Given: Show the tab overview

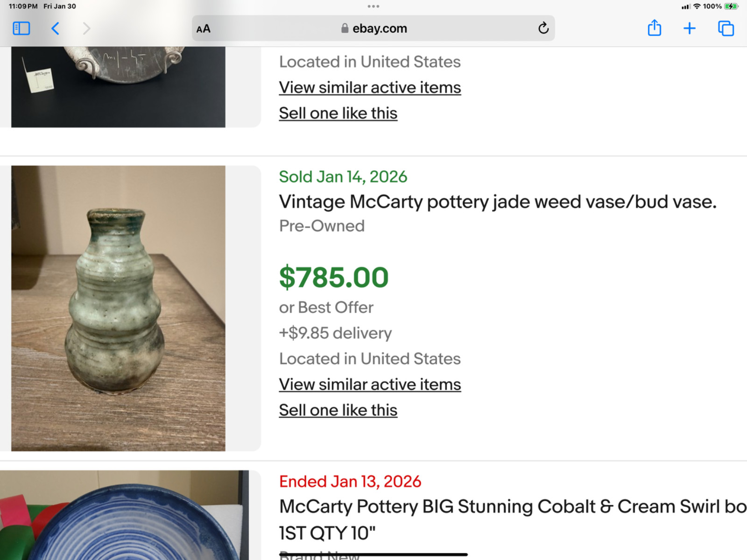Looking at the screenshot, I should pyautogui.click(x=726, y=28).
